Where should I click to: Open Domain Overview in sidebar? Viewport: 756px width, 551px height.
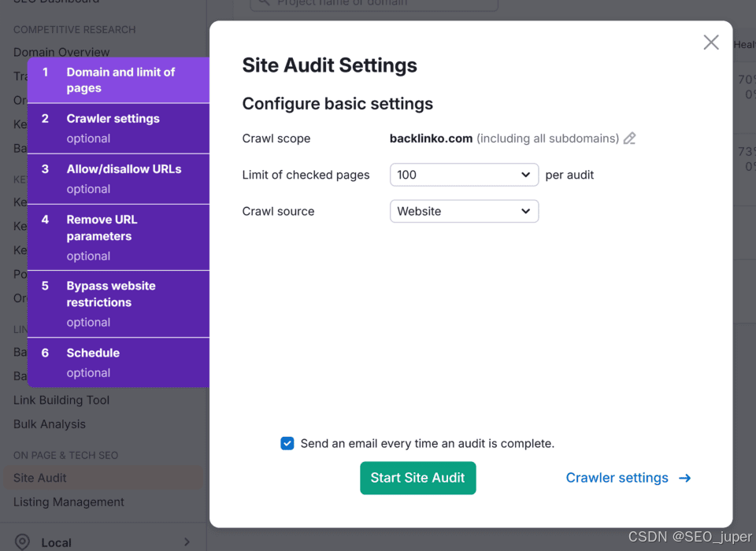61,52
